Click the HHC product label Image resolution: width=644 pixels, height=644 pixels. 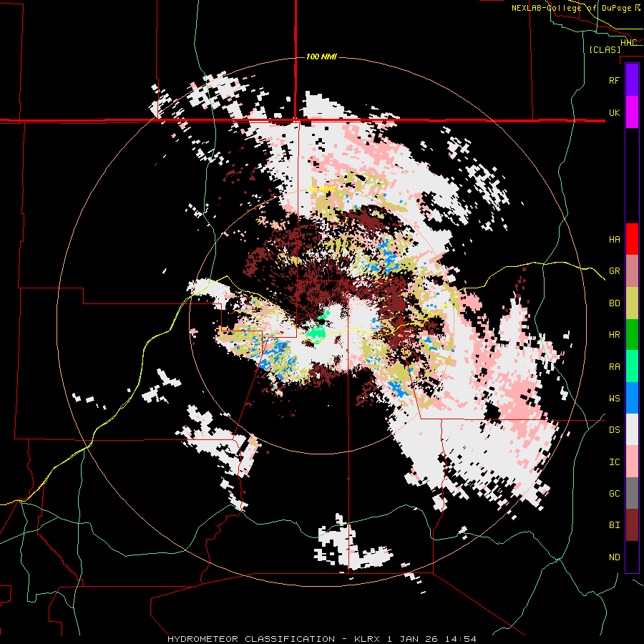tap(628, 42)
